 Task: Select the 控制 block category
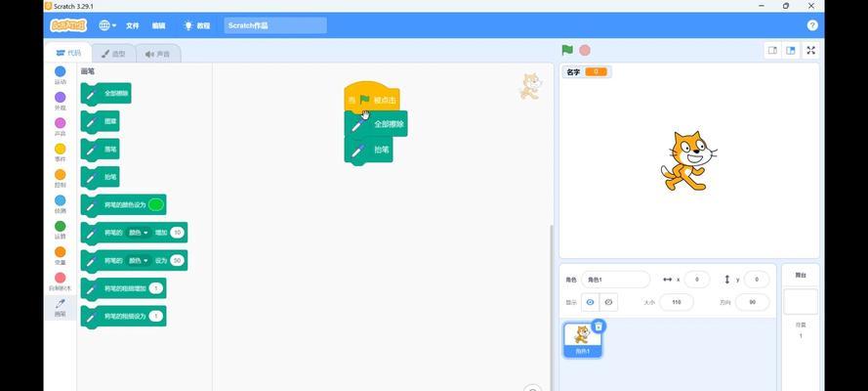click(60, 178)
